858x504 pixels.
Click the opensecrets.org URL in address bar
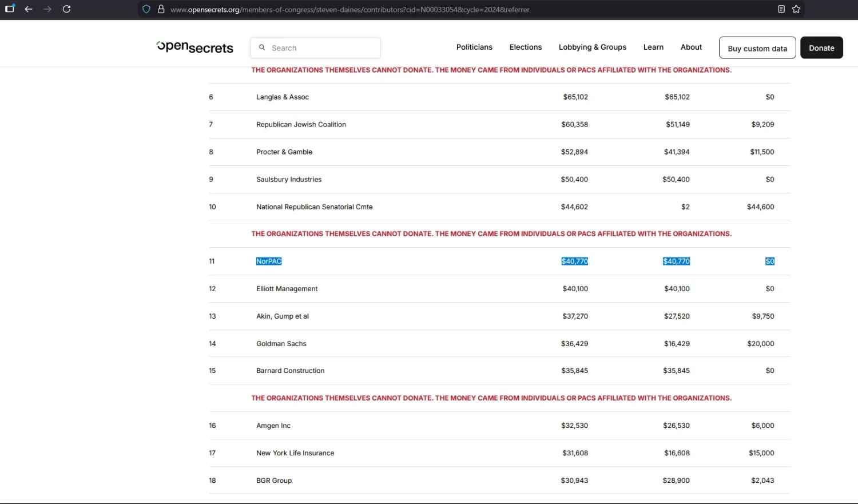pyautogui.click(x=350, y=10)
